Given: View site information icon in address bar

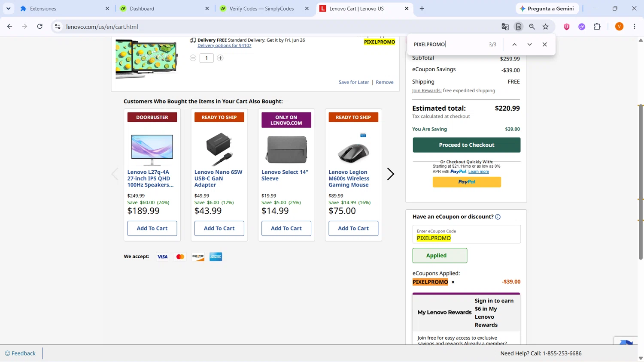Looking at the screenshot, I should [58, 27].
